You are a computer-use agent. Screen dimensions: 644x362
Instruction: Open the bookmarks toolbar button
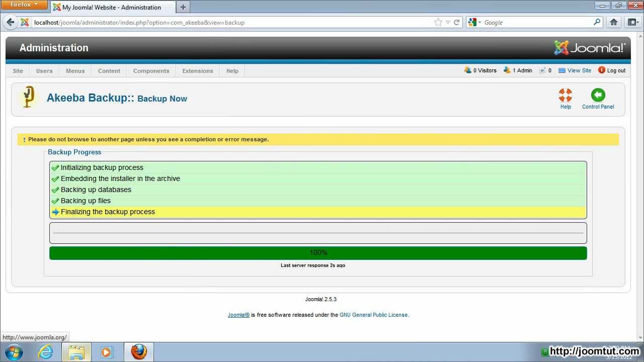coord(633,22)
